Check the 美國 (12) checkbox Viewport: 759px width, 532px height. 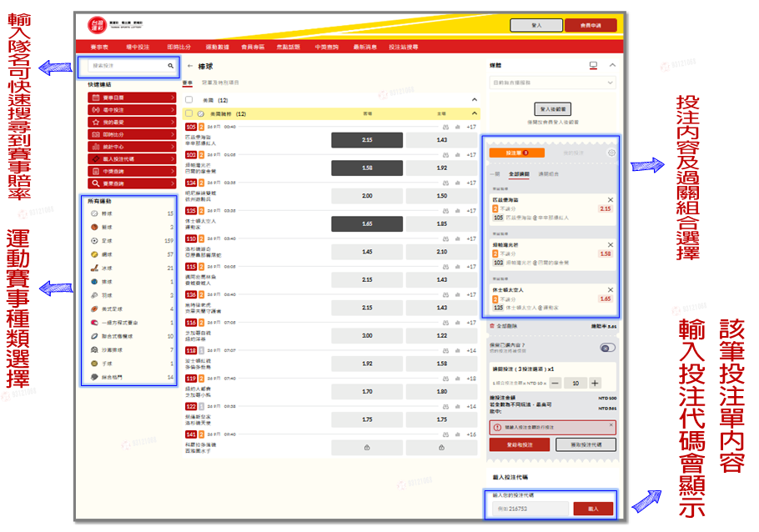(x=189, y=99)
